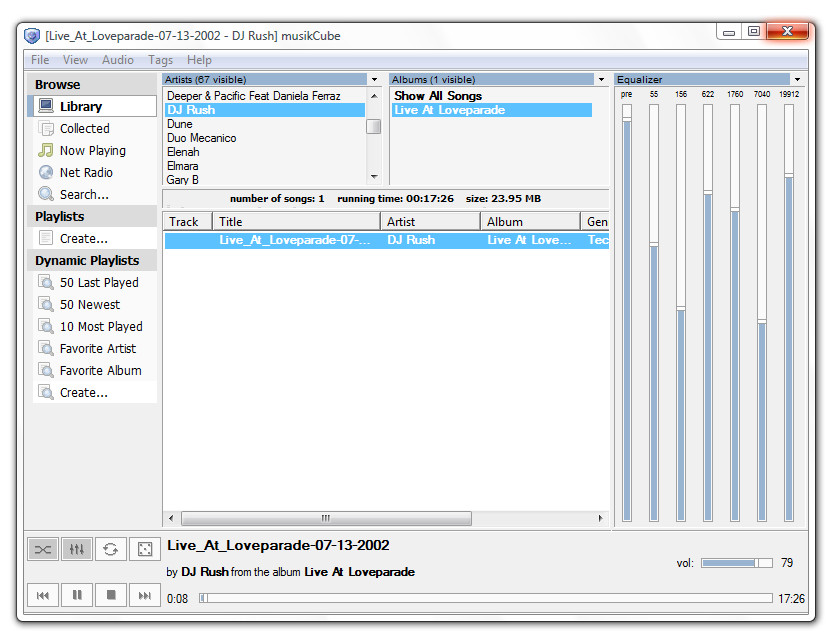Stop playback
The width and height of the screenshot is (838, 639).
[x=111, y=595]
